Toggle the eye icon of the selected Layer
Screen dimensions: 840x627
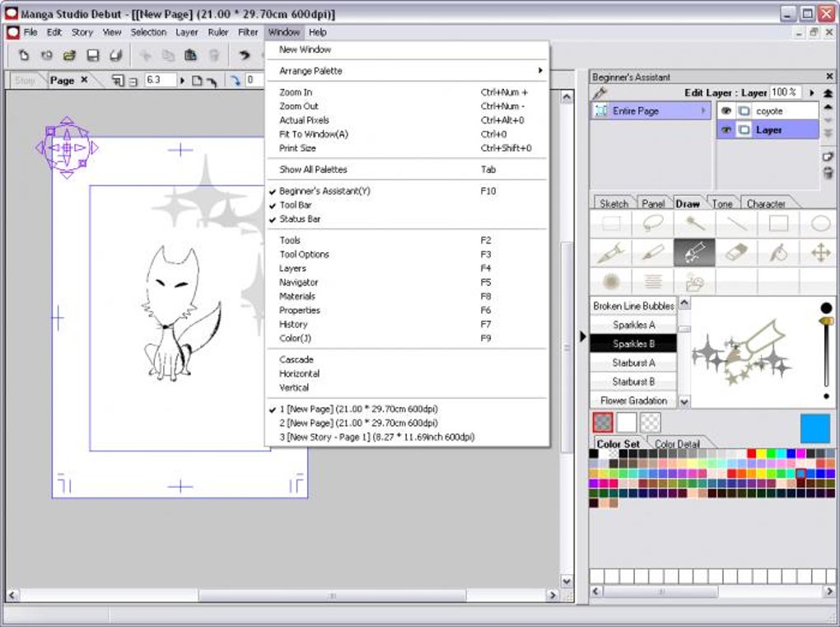pos(726,129)
